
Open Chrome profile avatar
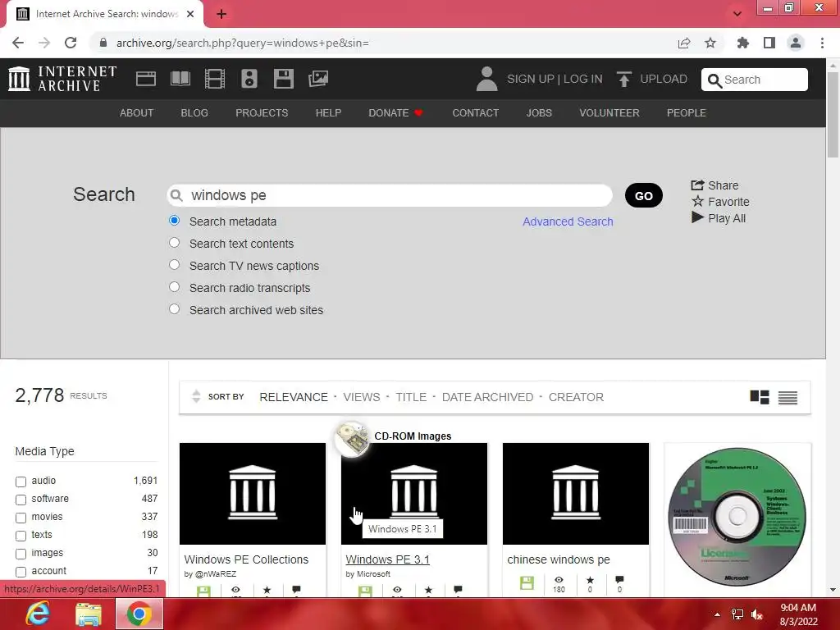coord(796,43)
